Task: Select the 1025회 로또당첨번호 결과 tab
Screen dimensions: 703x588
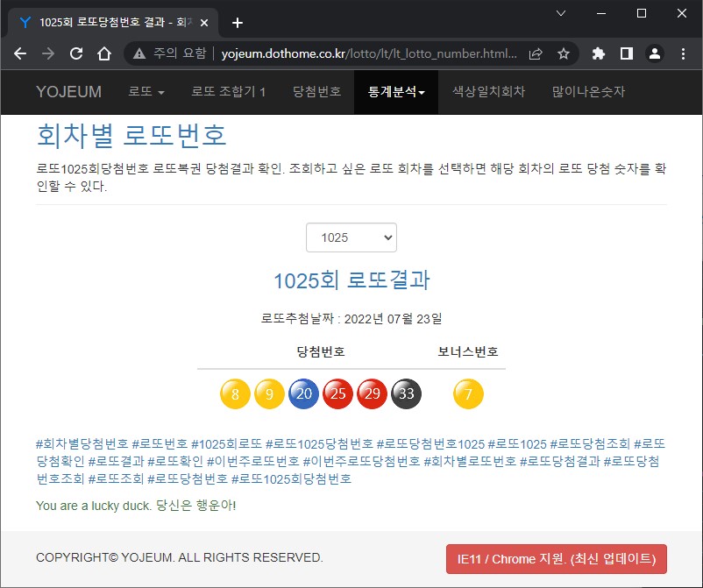Action: click(x=112, y=23)
